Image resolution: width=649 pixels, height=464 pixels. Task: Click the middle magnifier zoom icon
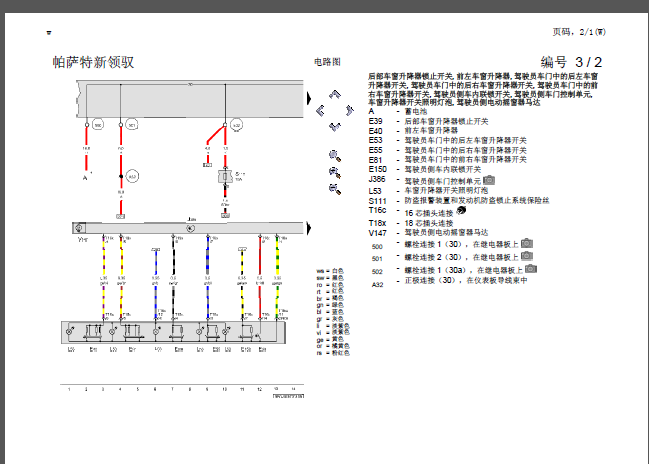pos(335,173)
